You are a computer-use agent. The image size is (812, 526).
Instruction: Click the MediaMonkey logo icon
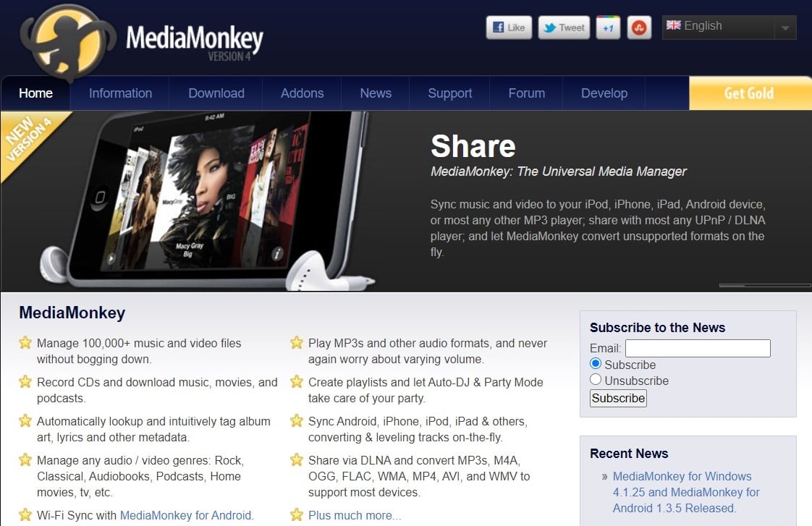point(68,43)
